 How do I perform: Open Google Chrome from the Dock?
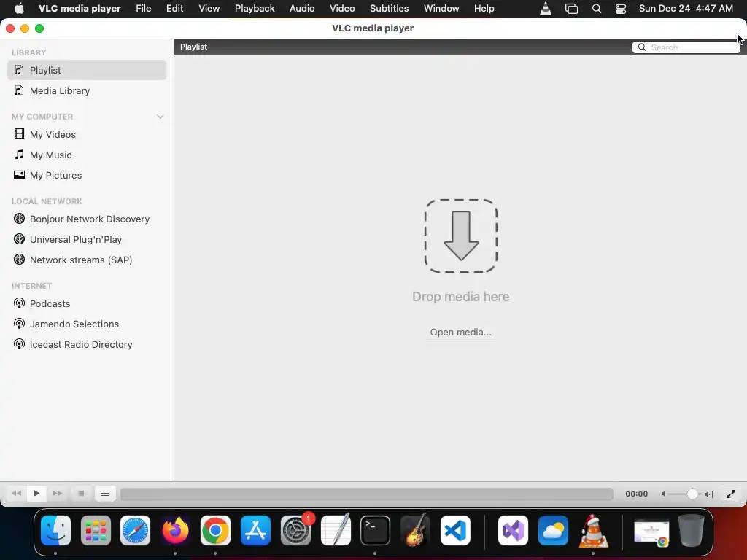click(215, 531)
